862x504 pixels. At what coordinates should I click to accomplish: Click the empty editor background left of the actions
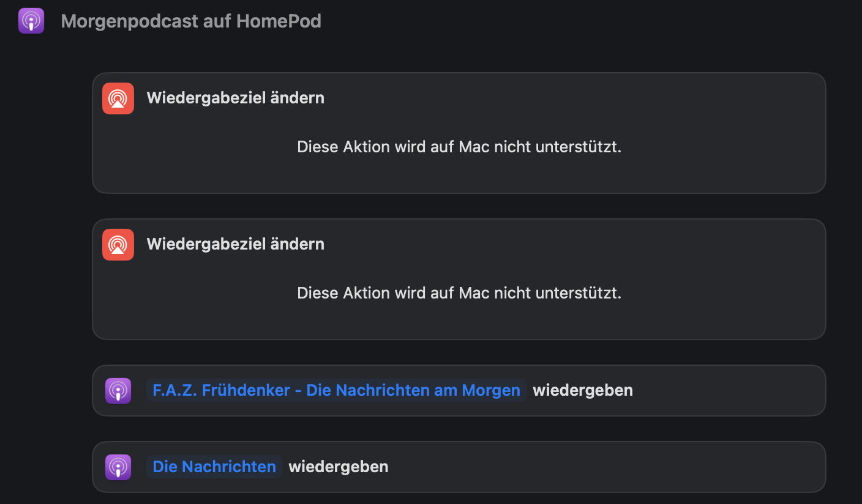46,275
